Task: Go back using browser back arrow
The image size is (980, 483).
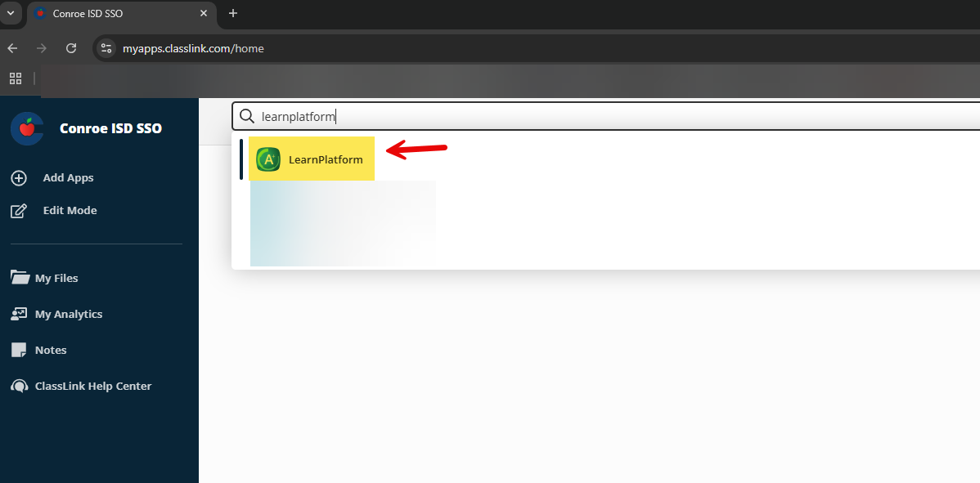Action: (x=12, y=48)
